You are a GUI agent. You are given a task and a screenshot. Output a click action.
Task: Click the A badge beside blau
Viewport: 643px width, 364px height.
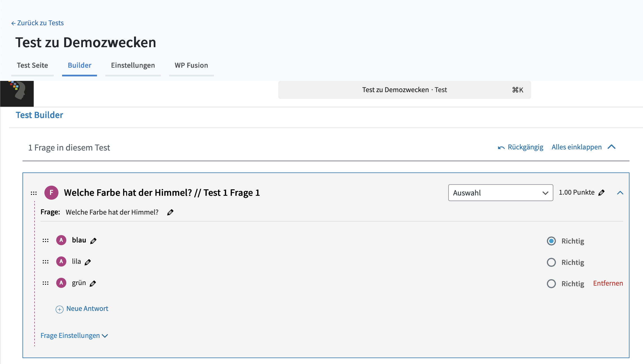click(x=61, y=240)
